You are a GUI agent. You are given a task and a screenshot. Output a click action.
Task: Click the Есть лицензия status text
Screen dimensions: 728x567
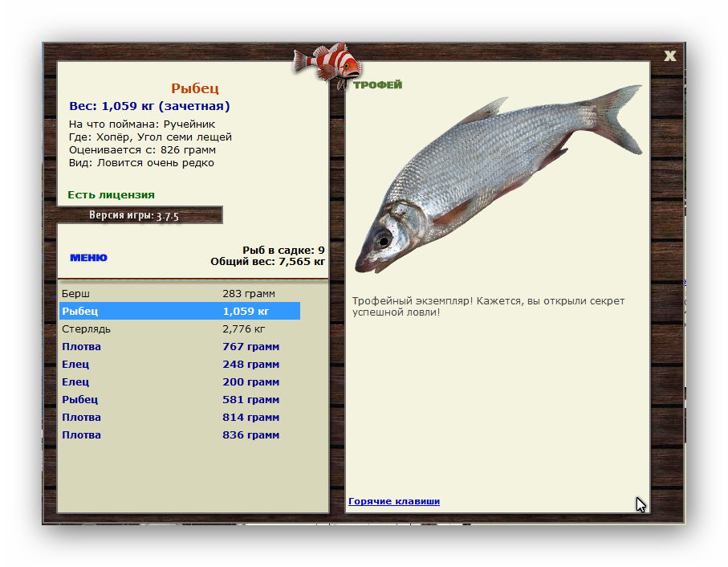pyautogui.click(x=111, y=194)
